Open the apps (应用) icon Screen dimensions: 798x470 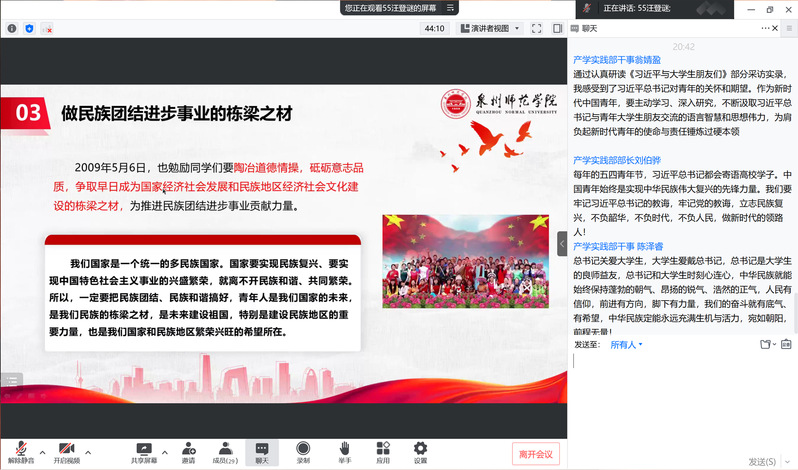(383, 451)
